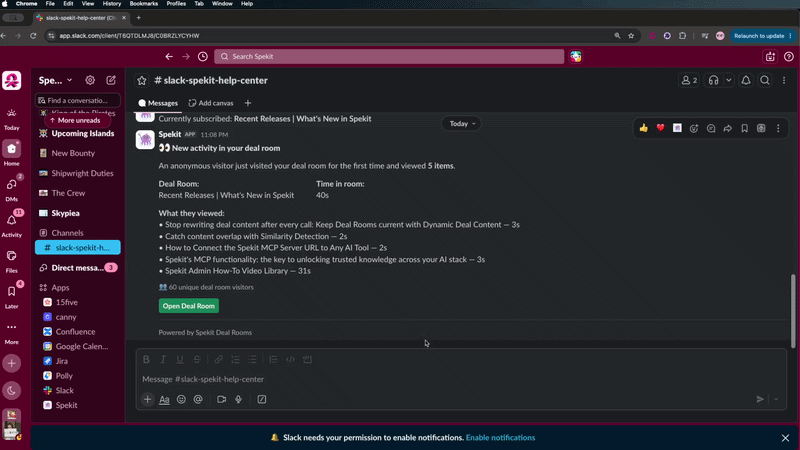Viewport: 800px width, 450px height.
Task: React with red heart emoji
Action: pyautogui.click(x=660, y=129)
